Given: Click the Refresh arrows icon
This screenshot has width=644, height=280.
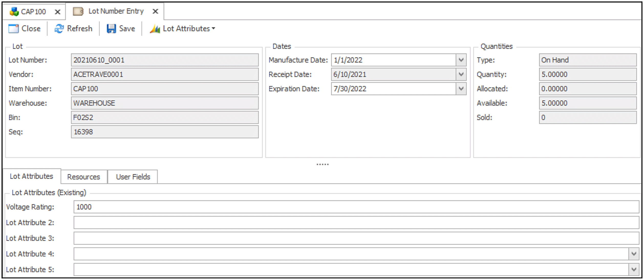Looking at the screenshot, I should pos(59,29).
